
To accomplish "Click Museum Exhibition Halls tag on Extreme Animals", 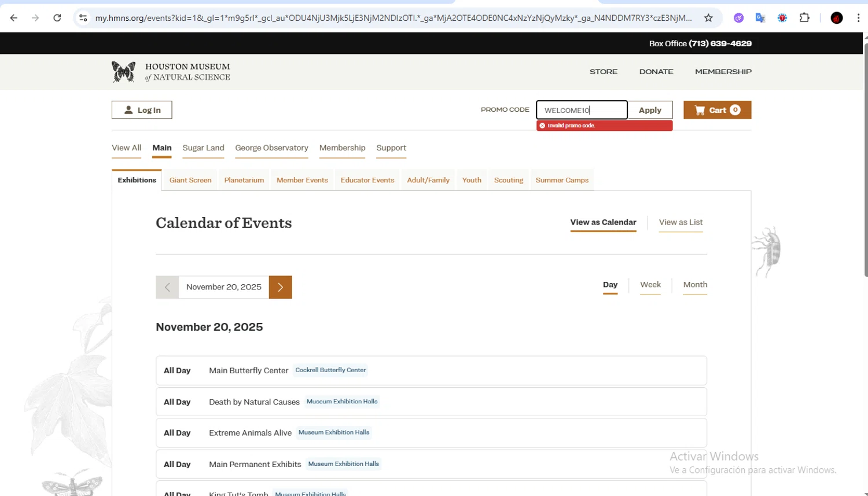I will pos(334,433).
